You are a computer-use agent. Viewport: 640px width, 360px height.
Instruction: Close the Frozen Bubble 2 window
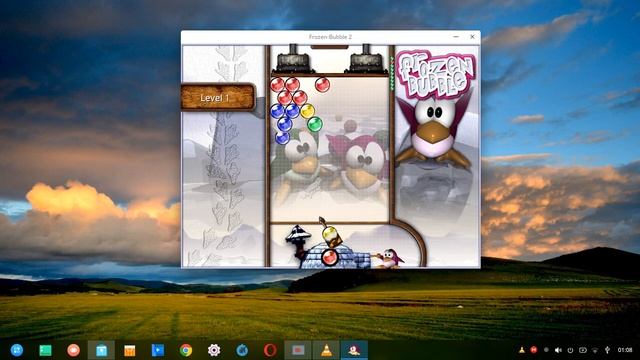472,37
